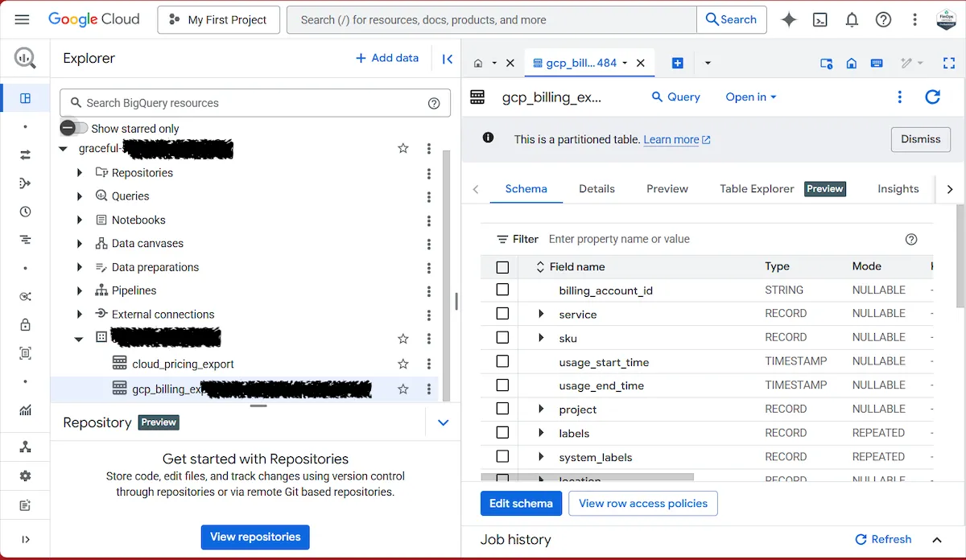This screenshot has width=966, height=560.
Task: Select the Schema tab
Action: pos(526,188)
